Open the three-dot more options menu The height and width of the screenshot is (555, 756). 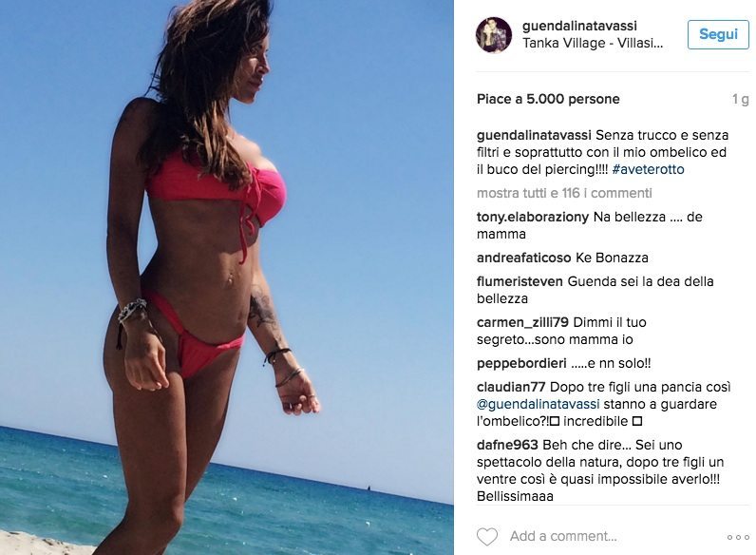738,537
